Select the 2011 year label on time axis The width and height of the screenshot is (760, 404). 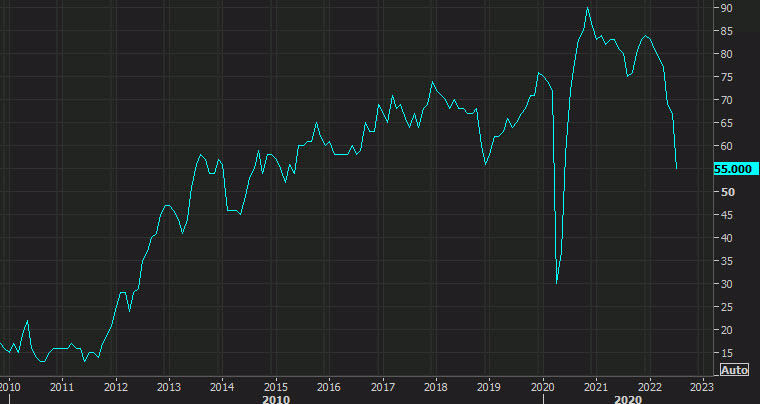(x=62, y=387)
